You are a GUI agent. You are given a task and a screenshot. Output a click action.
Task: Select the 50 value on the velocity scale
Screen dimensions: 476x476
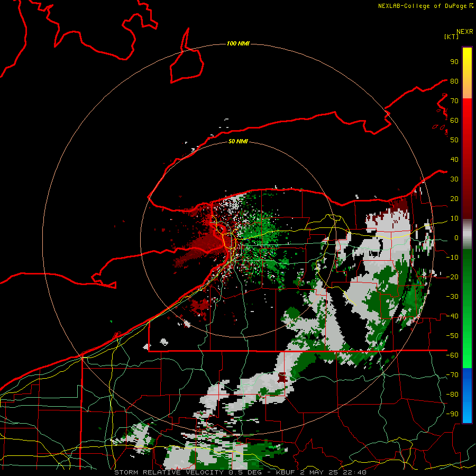click(x=454, y=140)
